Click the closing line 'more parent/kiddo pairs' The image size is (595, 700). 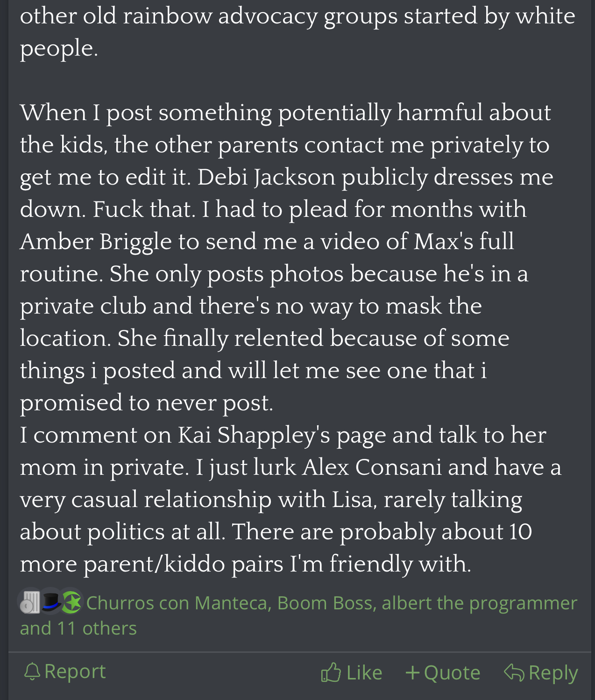[x=246, y=564]
